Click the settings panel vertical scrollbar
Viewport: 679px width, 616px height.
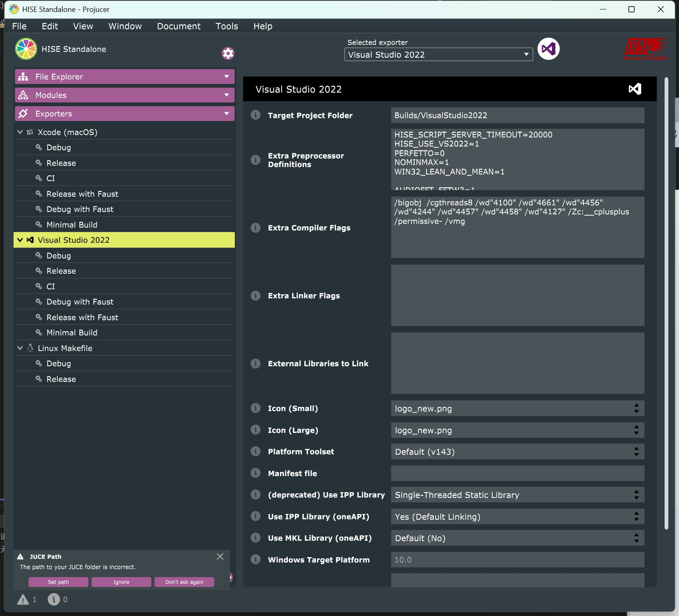tap(666, 303)
